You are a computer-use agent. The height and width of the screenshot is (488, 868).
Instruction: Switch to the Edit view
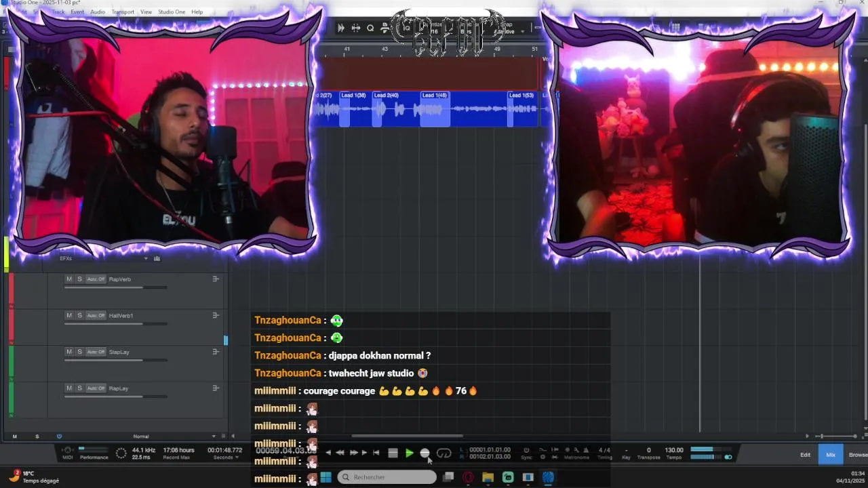(x=805, y=455)
